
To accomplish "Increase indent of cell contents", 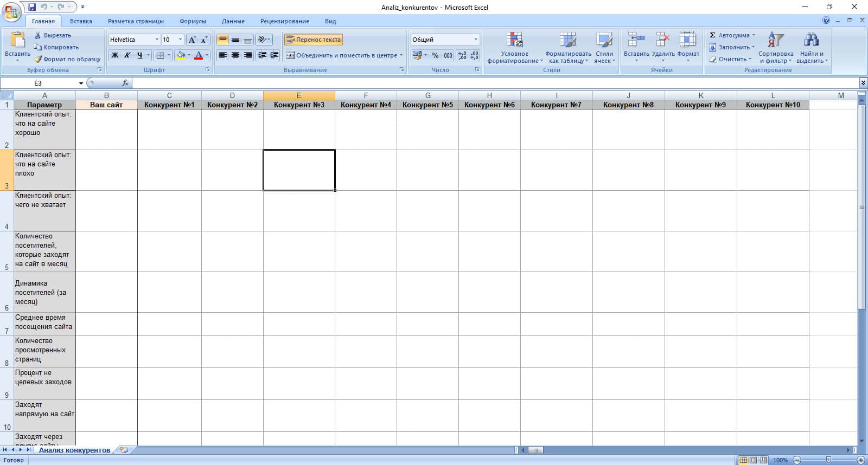I will [x=275, y=55].
